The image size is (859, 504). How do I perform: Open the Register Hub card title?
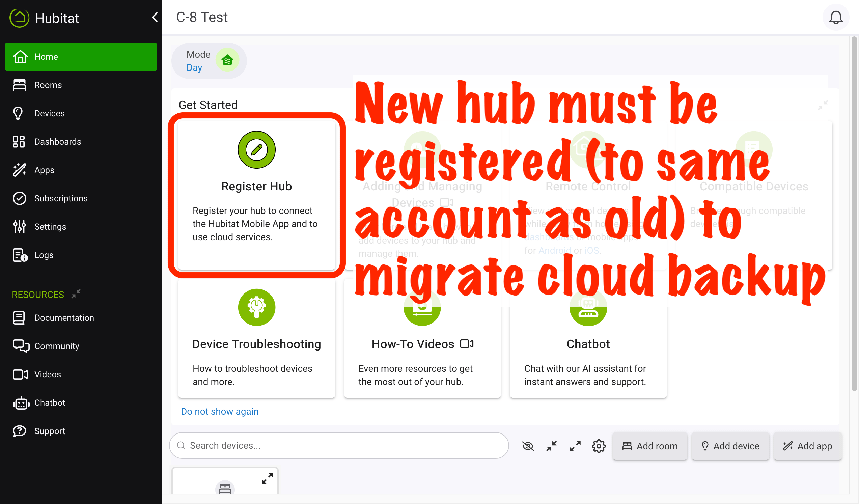(x=256, y=186)
